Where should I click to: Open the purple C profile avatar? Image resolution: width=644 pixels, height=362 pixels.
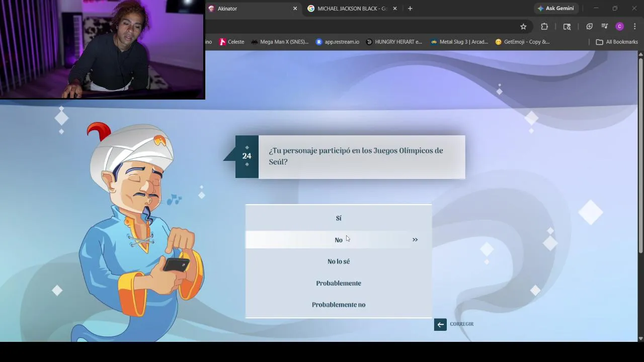pyautogui.click(x=620, y=27)
